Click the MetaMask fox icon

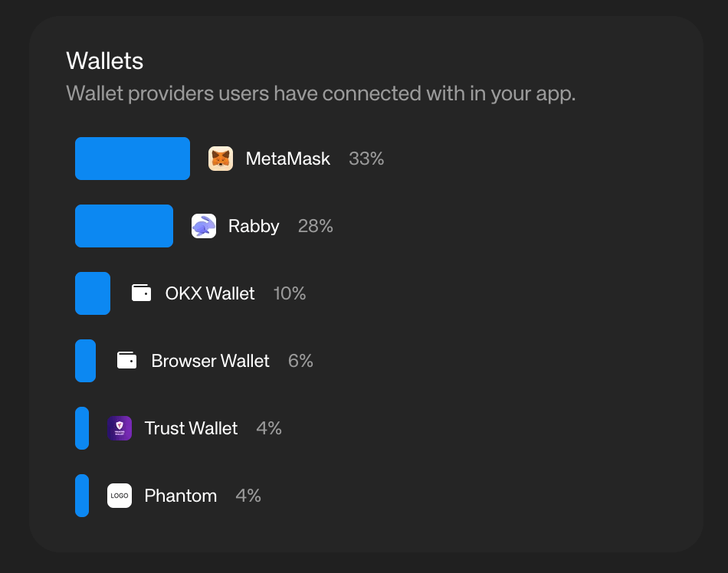point(221,159)
